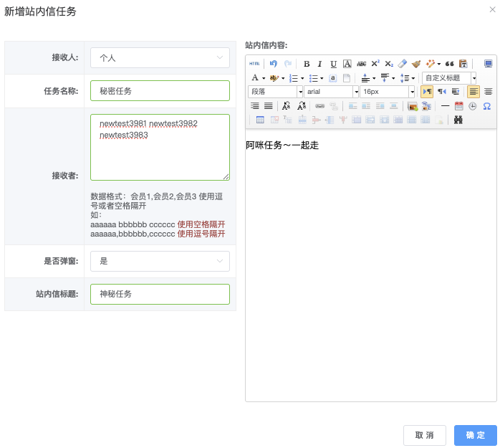
Task: Insert special character omega symbol
Action: 487,106
